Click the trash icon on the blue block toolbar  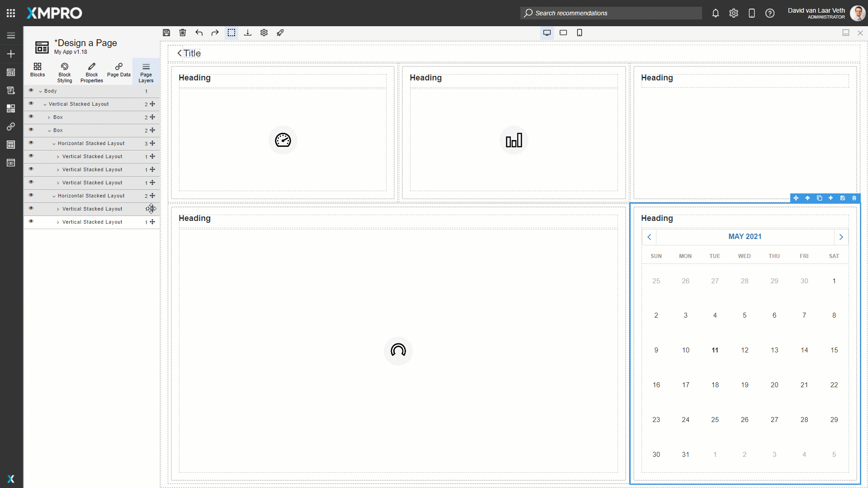point(854,198)
